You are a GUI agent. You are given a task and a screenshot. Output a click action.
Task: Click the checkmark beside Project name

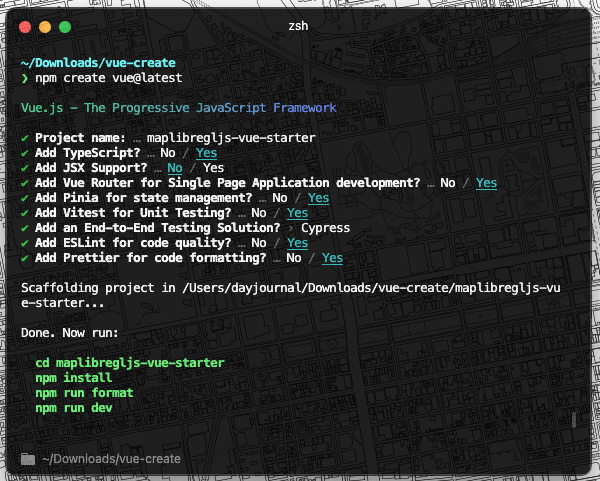25,138
